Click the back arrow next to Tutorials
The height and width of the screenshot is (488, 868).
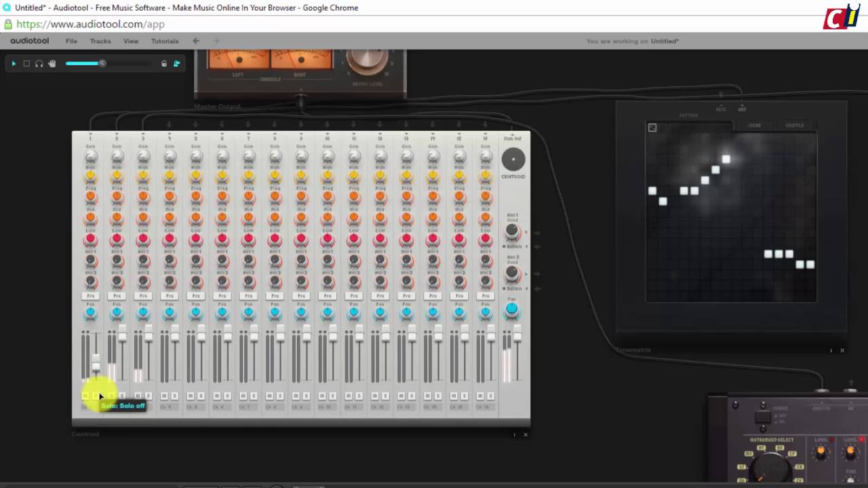[x=196, y=41]
